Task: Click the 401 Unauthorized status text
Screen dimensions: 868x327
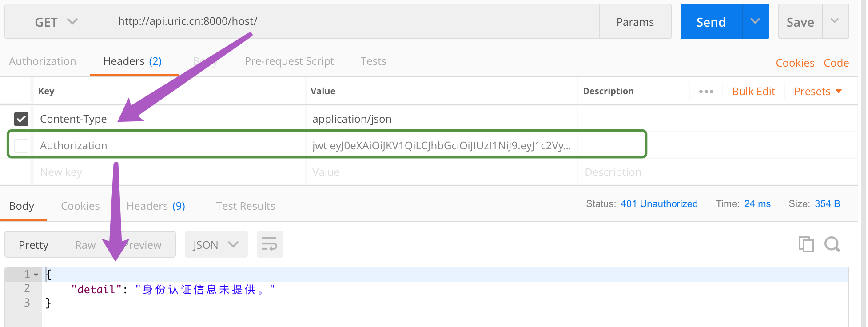Action: point(659,203)
